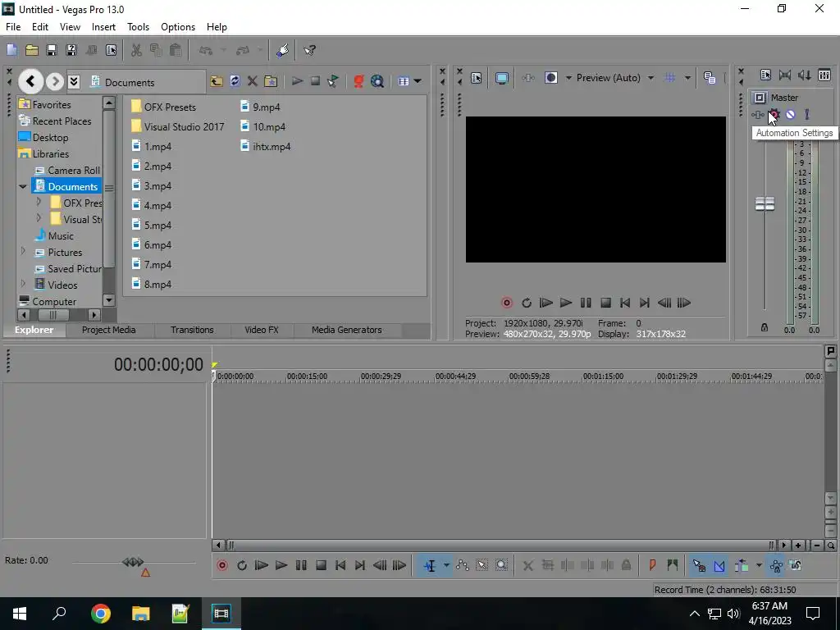Viewport: 840px width, 630px height.
Task: Click the Get Media from Web icon
Action: coord(377,81)
